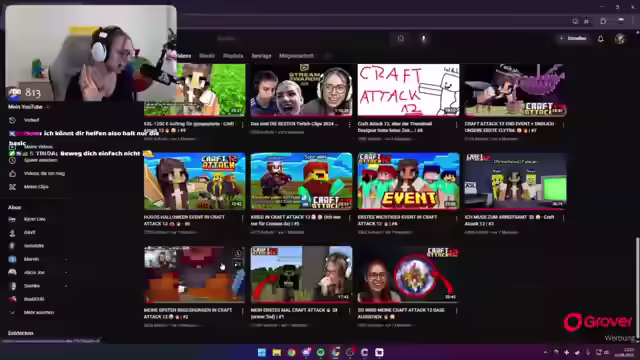
Task: Click the page vertical scrollbar
Action: click(637, 286)
